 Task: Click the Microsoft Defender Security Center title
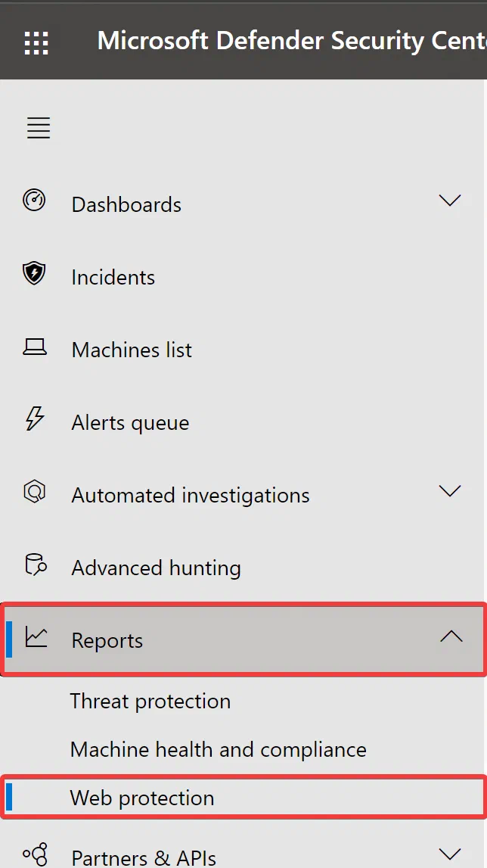pyautogui.click(x=292, y=40)
